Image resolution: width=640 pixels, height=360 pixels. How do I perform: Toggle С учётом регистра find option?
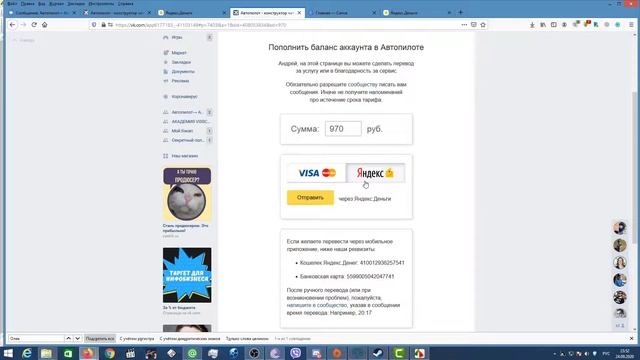(x=137, y=338)
